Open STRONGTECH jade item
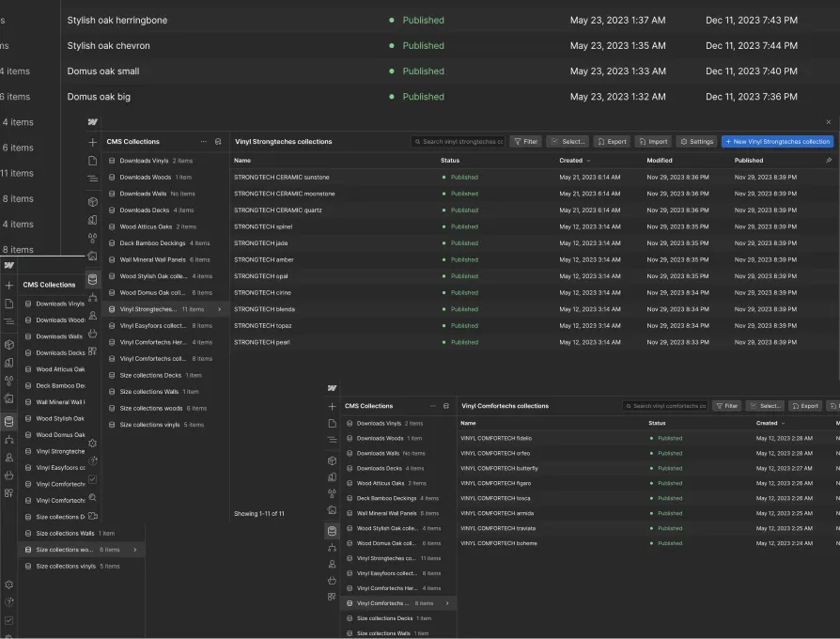840x639 pixels. point(534,243)
